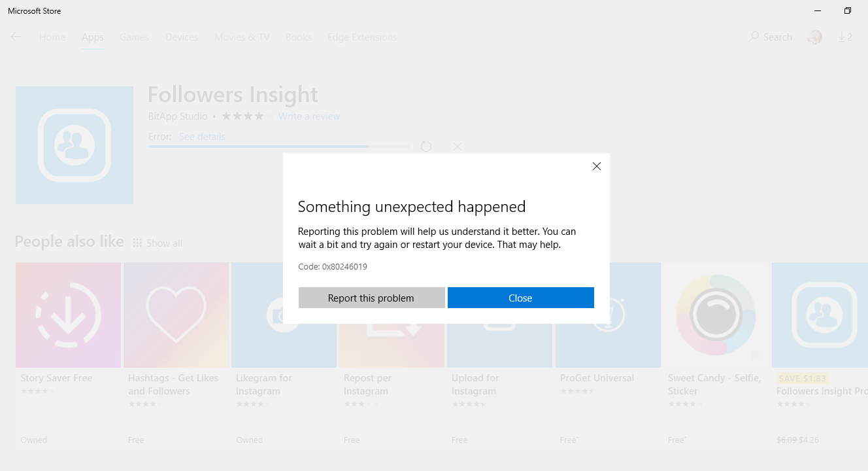
Task: Open the Edge Extensions tab
Action: (361, 37)
